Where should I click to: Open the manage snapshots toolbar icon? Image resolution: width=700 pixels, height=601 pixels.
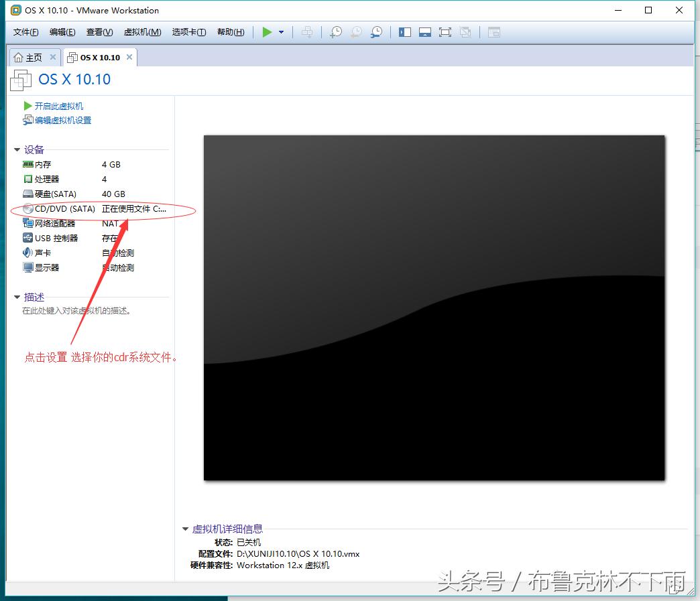pyautogui.click(x=376, y=31)
